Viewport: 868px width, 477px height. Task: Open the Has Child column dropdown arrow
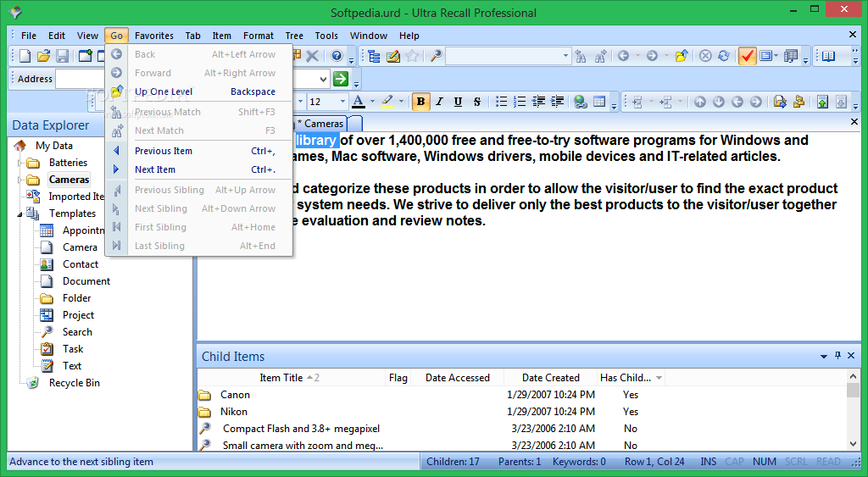click(x=659, y=378)
